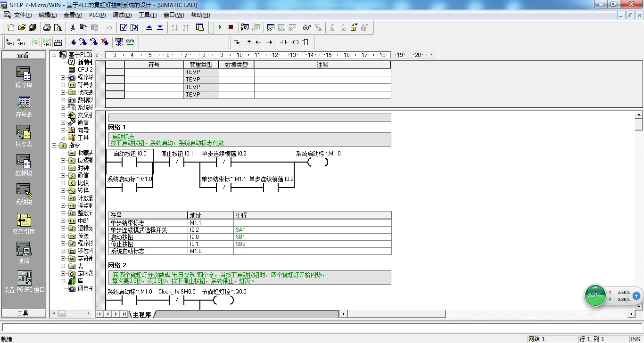Open a project with the folder icon
The height and width of the screenshot is (343, 644).
pyautogui.click(x=22, y=27)
